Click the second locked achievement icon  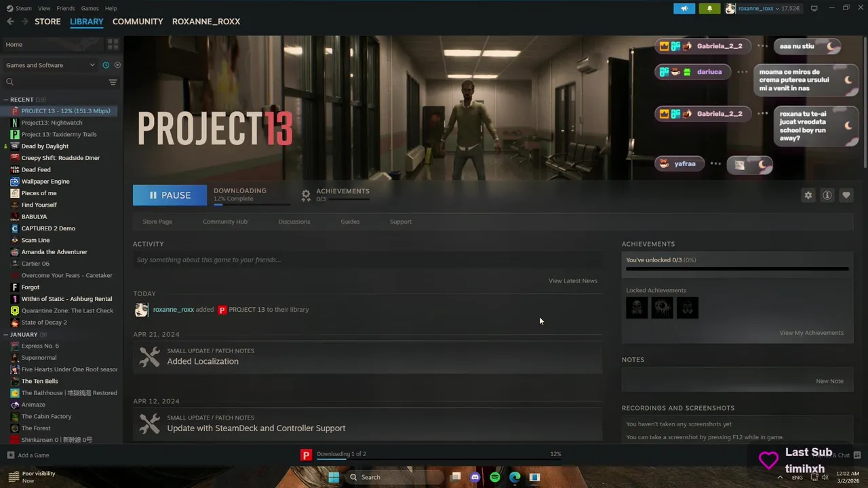662,308
